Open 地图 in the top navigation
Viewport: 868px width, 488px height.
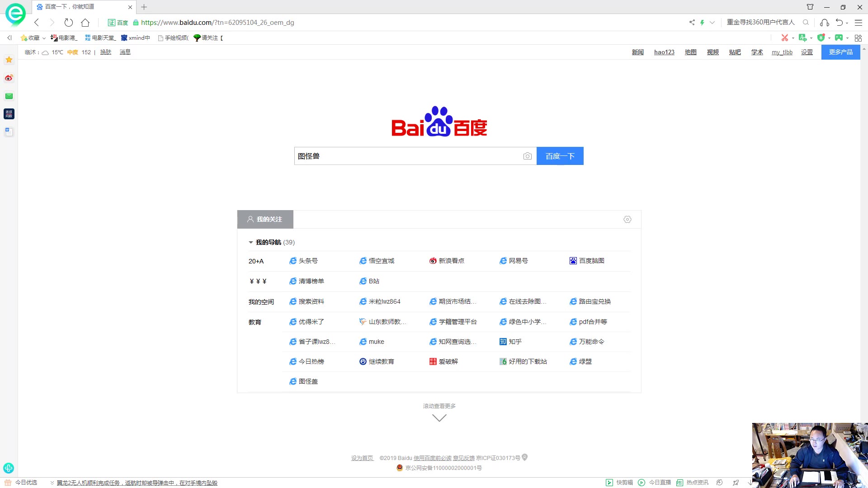(x=691, y=52)
